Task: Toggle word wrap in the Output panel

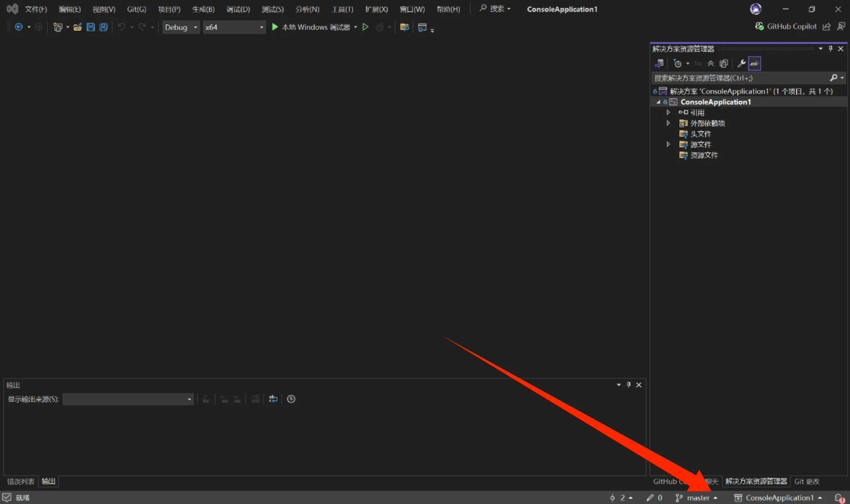Action: click(x=273, y=399)
